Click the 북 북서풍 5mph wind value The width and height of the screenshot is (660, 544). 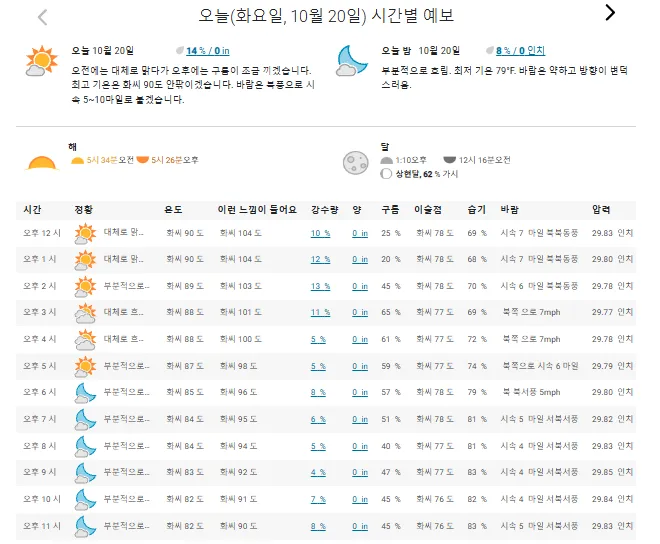point(531,392)
